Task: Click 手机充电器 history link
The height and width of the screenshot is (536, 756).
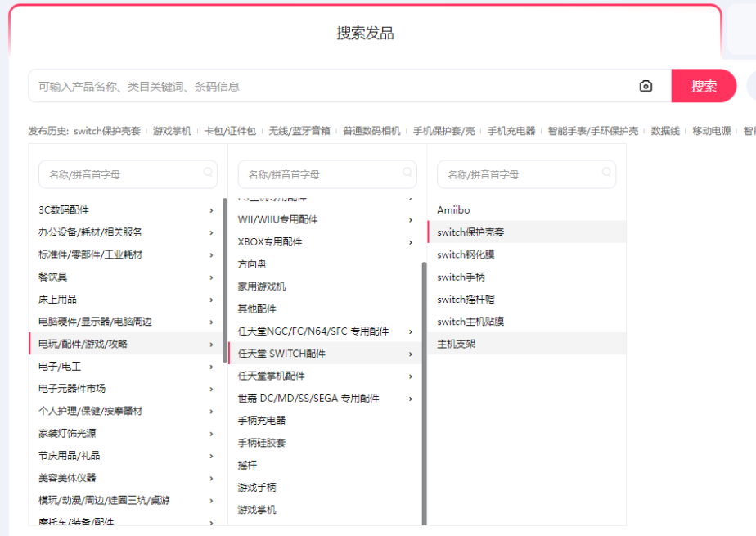Action: click(x=511, y=131)
